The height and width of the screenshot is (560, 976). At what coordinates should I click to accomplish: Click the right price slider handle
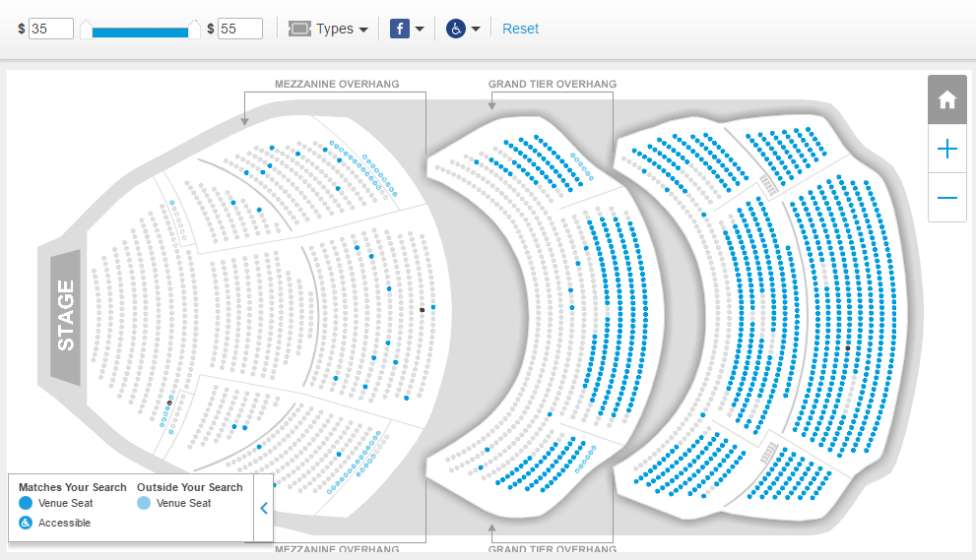[x=194, y=30]
